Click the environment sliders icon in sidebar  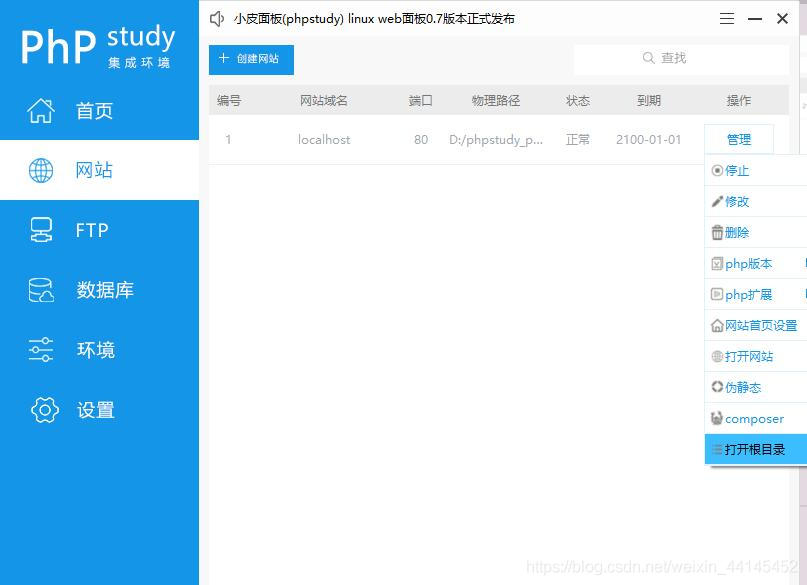41,350
